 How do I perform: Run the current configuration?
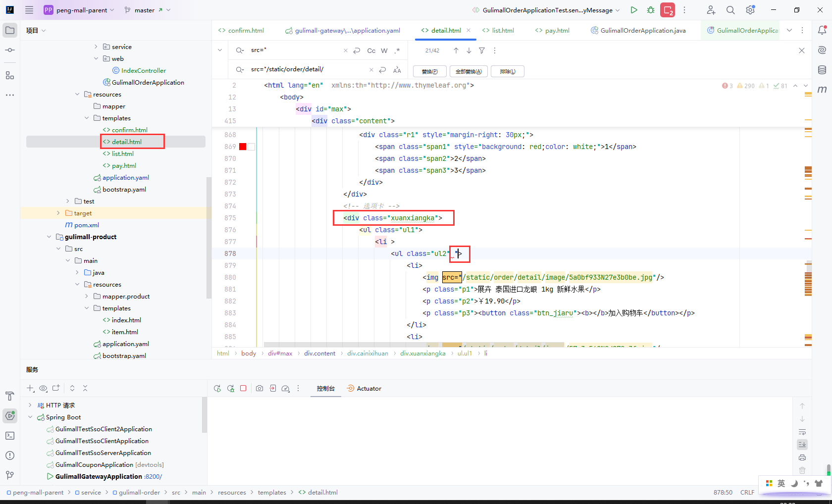tap(634, 10)
